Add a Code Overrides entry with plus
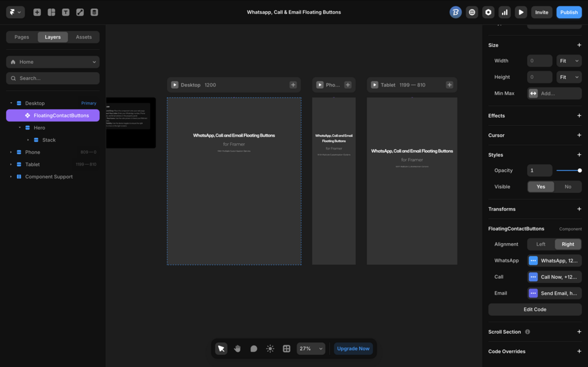The width and height of the screenshot is (588, 367). [x=579, y=351]
